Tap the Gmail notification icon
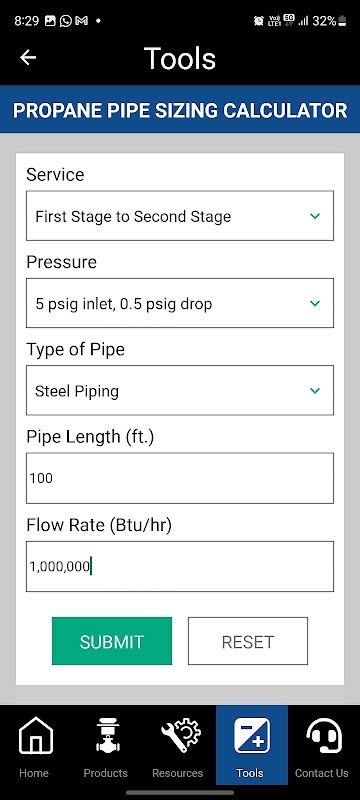Screen dimensions: 360x800 (81, 21)
